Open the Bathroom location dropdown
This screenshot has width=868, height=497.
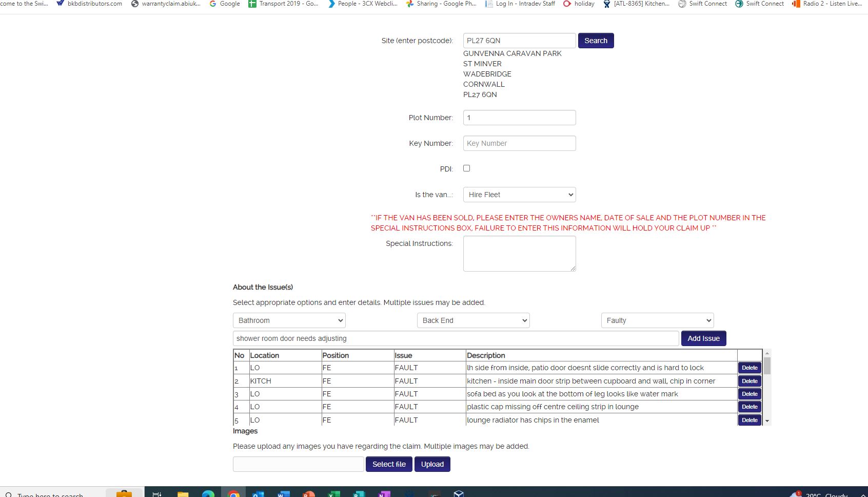(x=289, y=320)
